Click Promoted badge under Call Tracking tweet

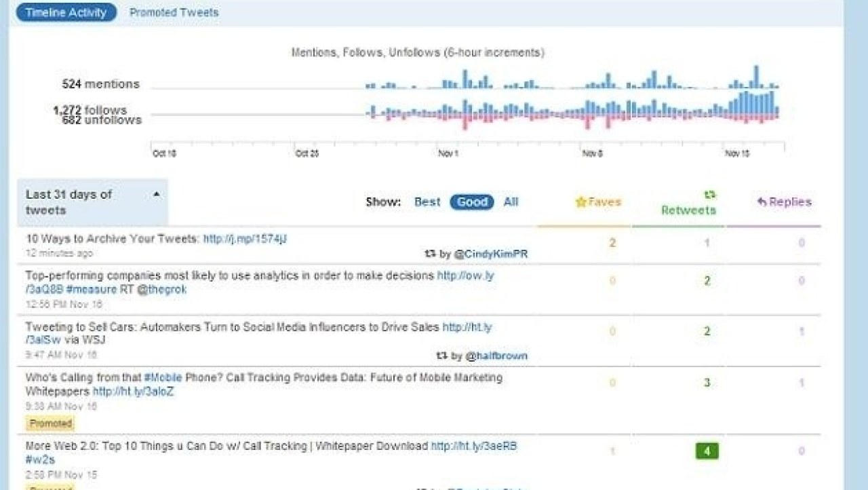pos(50,423)
